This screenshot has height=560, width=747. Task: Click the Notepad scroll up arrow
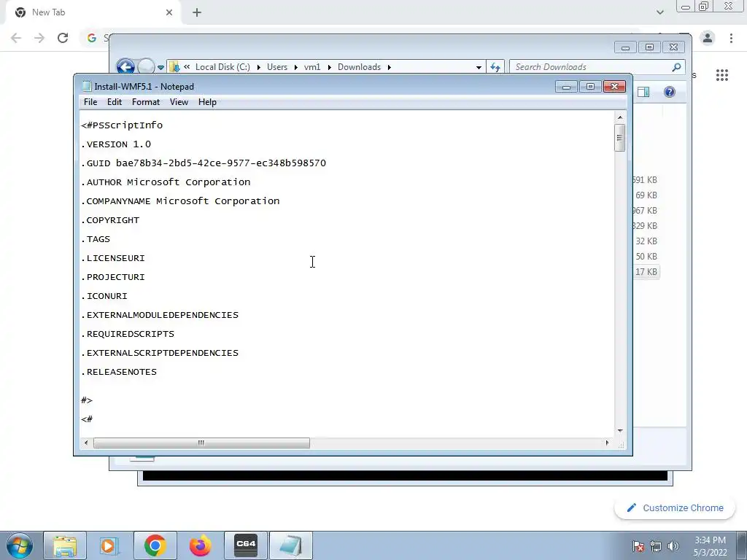pyautogui.click(x=620, y=117)
